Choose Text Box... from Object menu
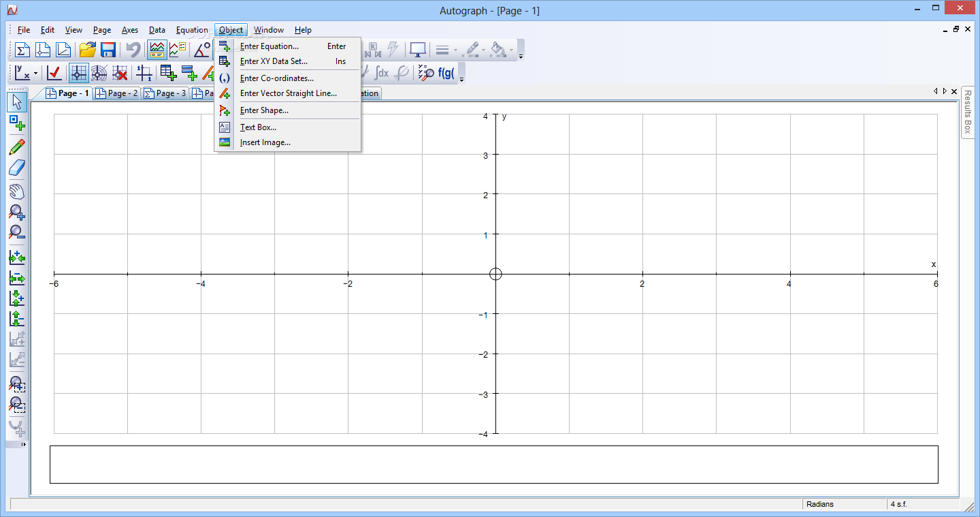Screen dimensions: 980x517 pyautogui.click(x=288, y=127)
